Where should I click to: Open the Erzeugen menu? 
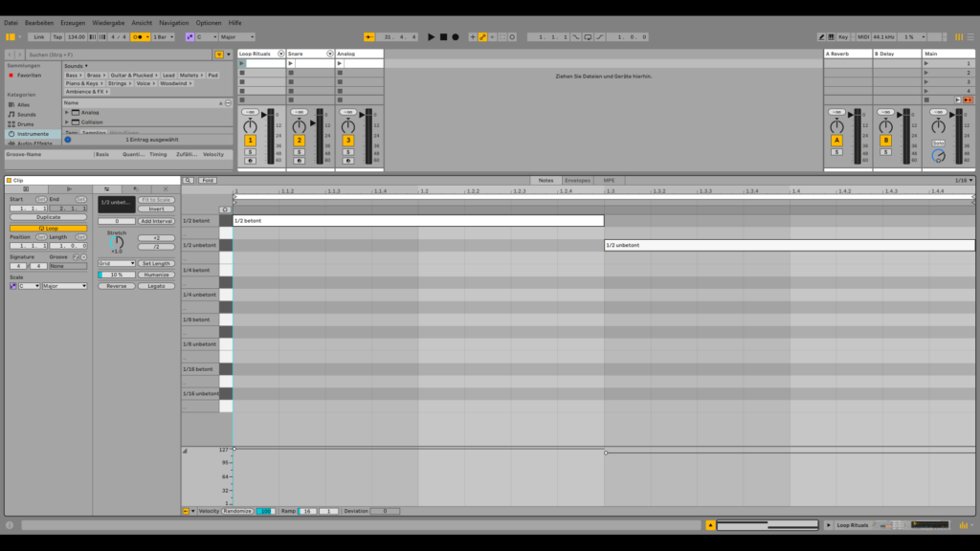click(73, 23)
